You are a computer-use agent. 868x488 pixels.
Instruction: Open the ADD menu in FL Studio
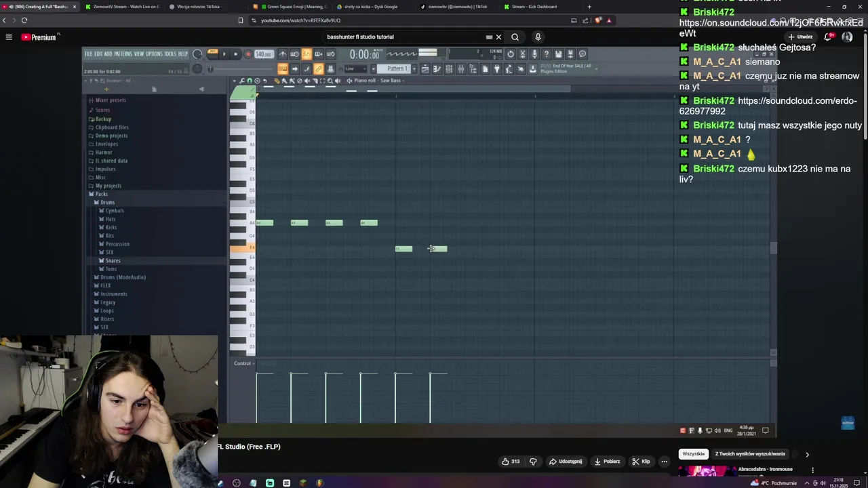108,54
